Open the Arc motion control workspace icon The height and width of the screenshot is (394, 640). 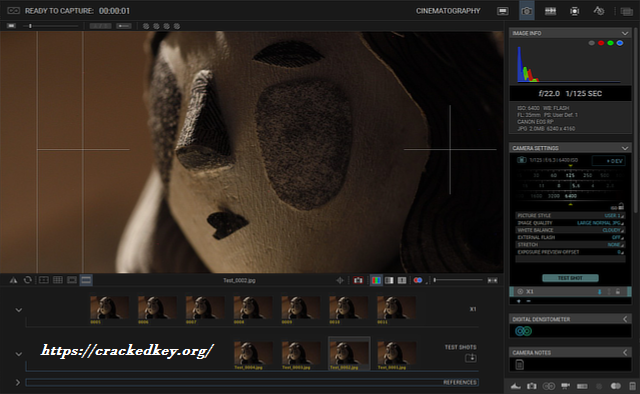pyautogui.click(x=599, y=11)
